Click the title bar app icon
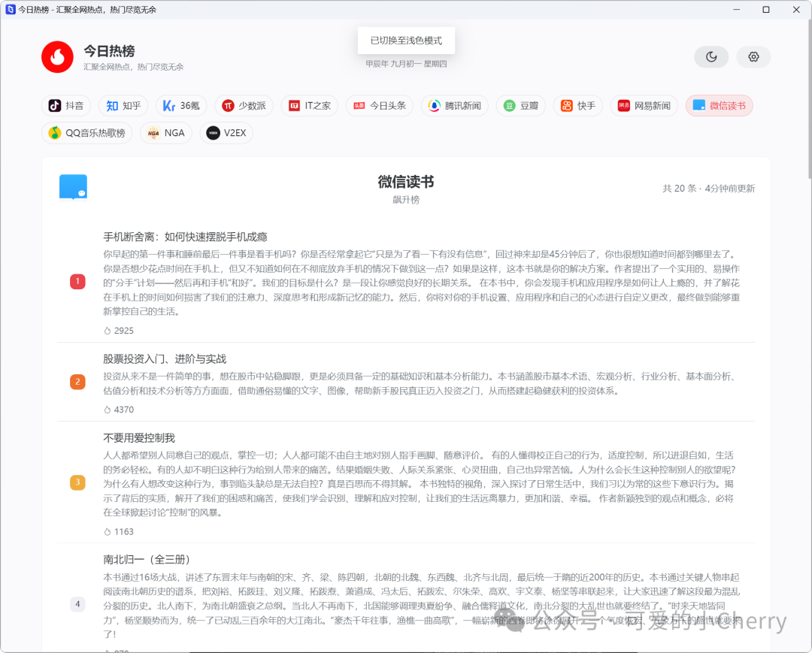 pyautogui.click(x=11, y=9)
